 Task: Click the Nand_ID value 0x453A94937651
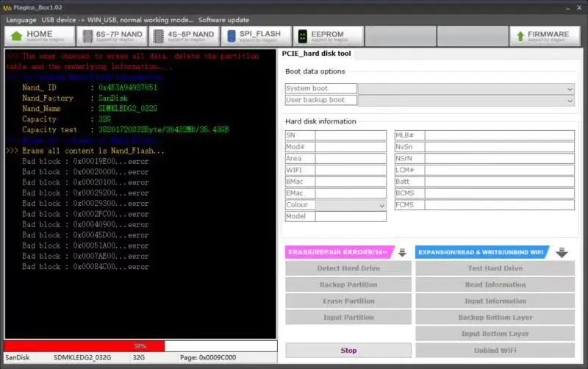pos(128,87)
